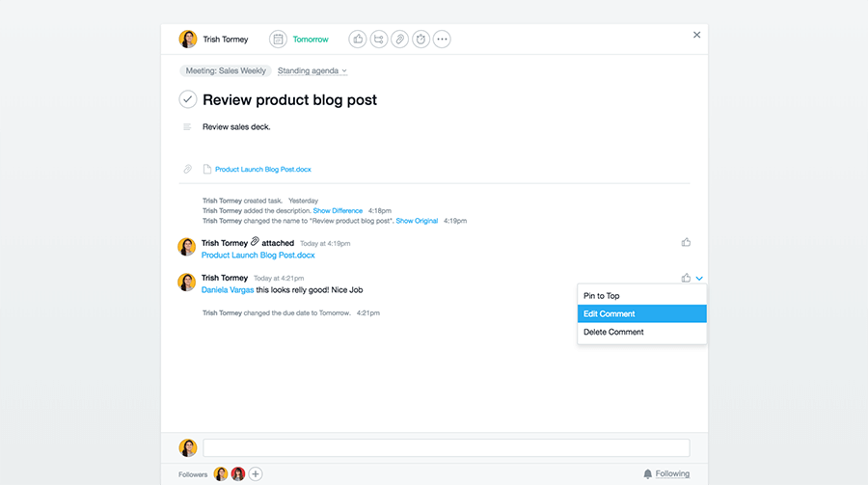The height and width of the screenshot is (485, 868).
Task: Close the task pane with X
Action: [697, 35]
